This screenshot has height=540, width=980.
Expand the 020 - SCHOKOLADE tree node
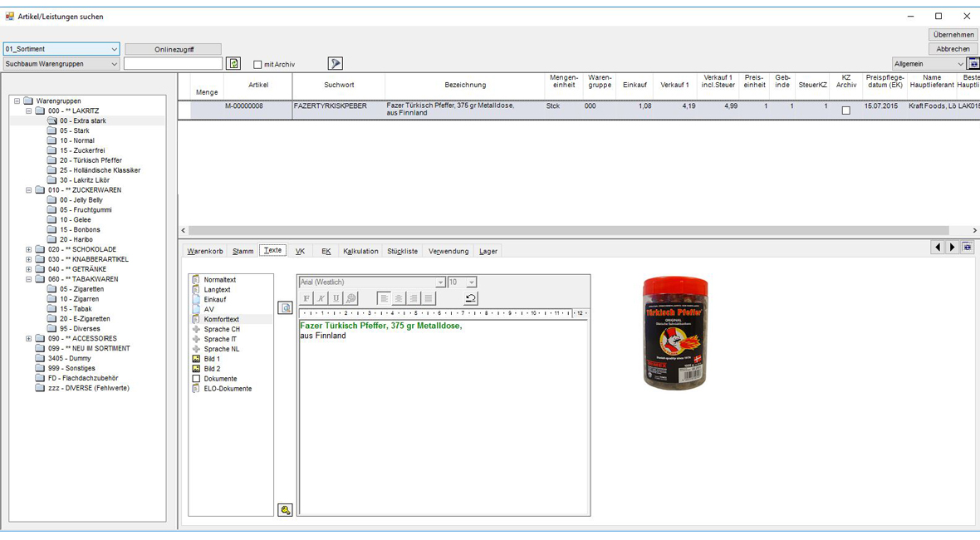[x=28, y=249]
